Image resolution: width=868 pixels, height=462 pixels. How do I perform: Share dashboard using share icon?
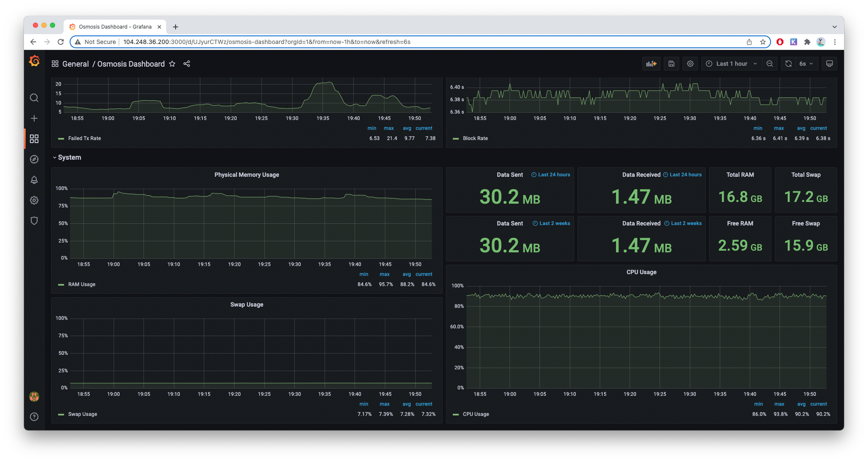point(187,64)
